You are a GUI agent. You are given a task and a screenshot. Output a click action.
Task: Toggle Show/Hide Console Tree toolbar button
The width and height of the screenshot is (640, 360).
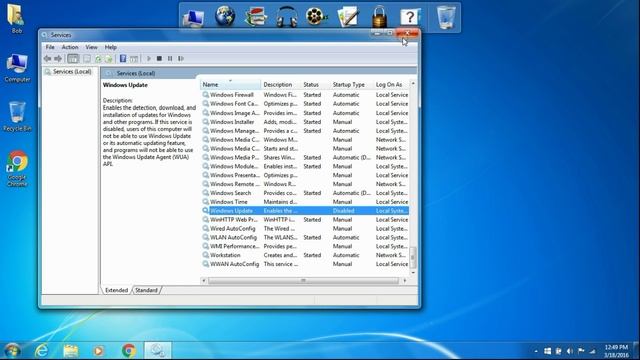[x=73, y=59]
